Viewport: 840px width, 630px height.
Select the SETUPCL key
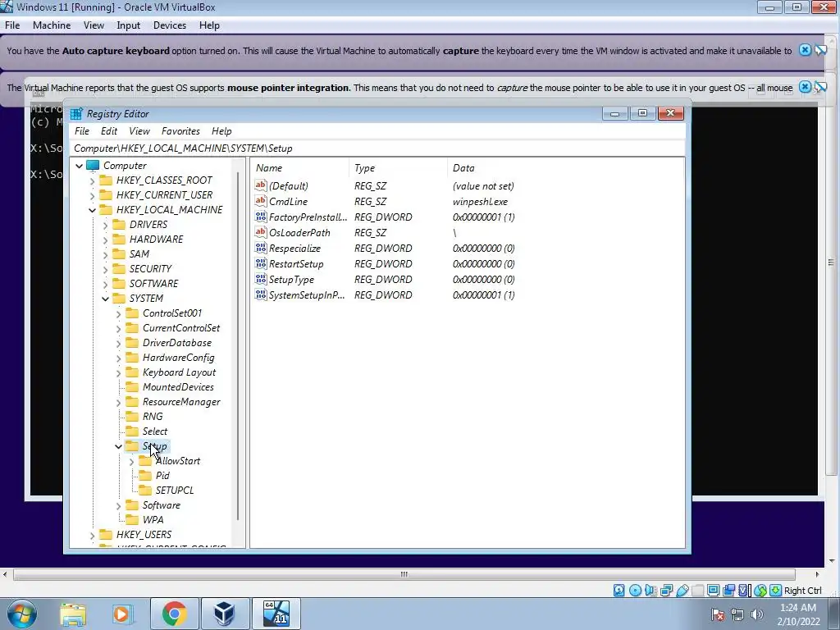175,491
